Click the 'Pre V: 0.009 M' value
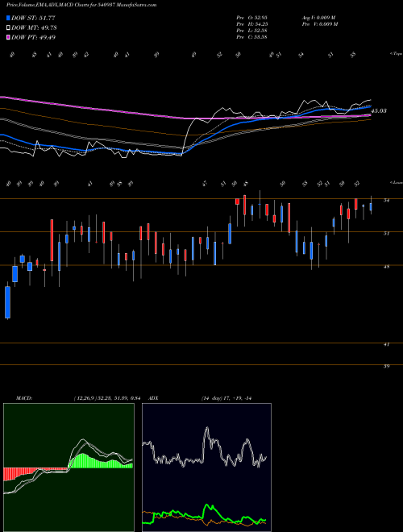The width and height of the screenshot is (403, 532). pyautogui.click(x=320, y=24)
